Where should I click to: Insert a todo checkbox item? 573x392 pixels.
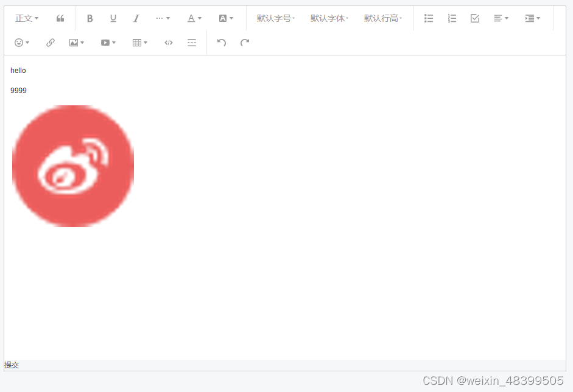(475, 18)
